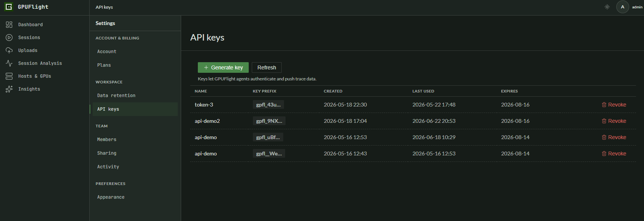Click the admin username label

637,7
